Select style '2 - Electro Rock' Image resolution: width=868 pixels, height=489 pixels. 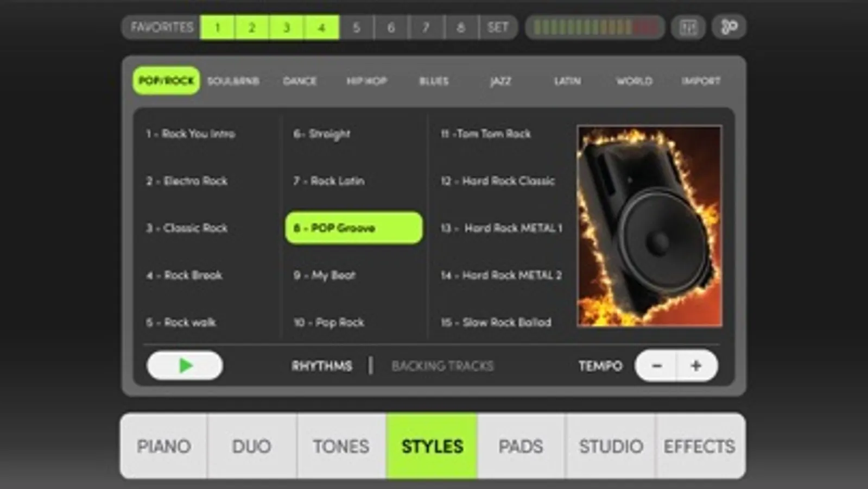pos(187,181)
